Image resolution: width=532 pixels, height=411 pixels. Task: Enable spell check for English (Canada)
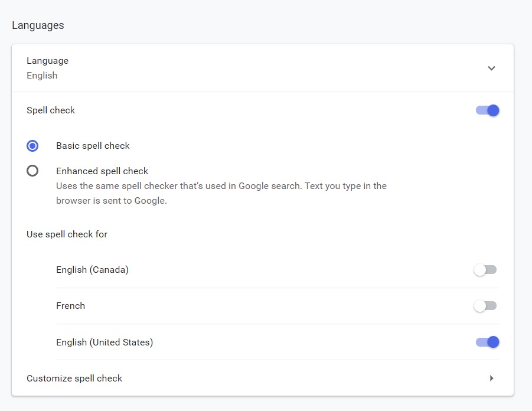click(485, 270)
